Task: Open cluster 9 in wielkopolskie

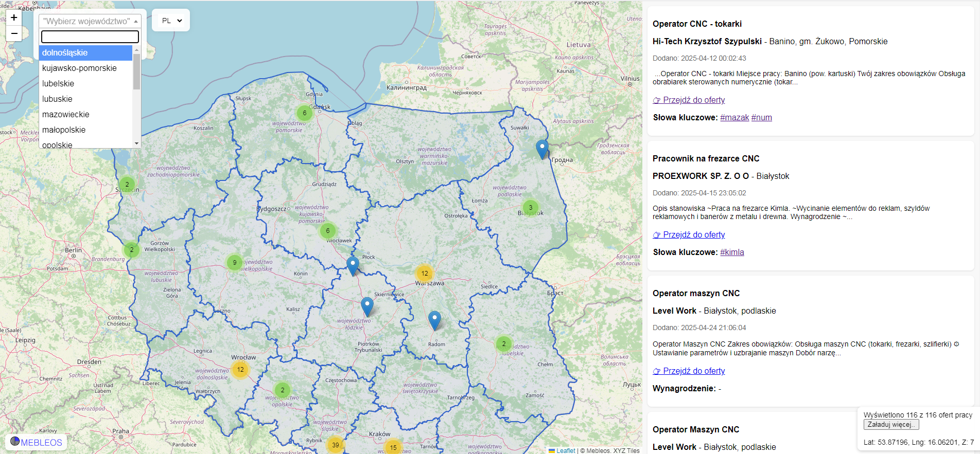Action: 235,262
